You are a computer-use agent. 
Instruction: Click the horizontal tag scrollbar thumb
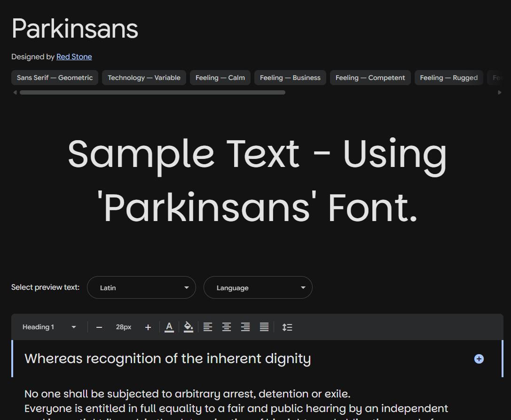coord(152,93)
